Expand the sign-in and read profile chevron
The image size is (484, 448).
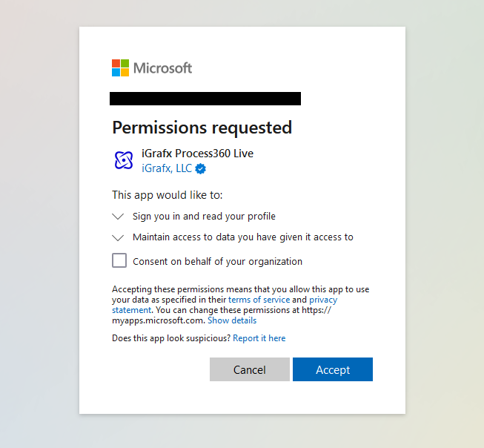coord(118,217)
